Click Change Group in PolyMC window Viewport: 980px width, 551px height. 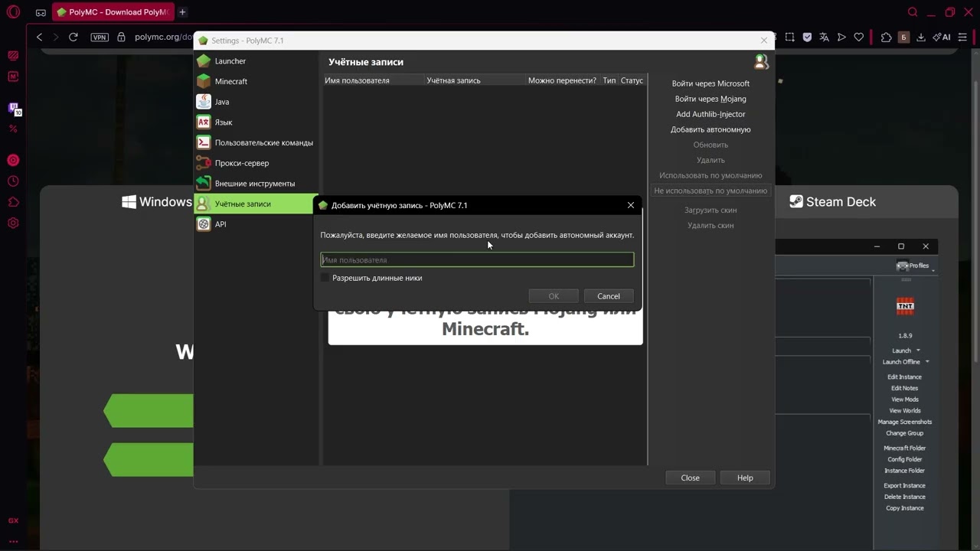click(x=904, y=433)
